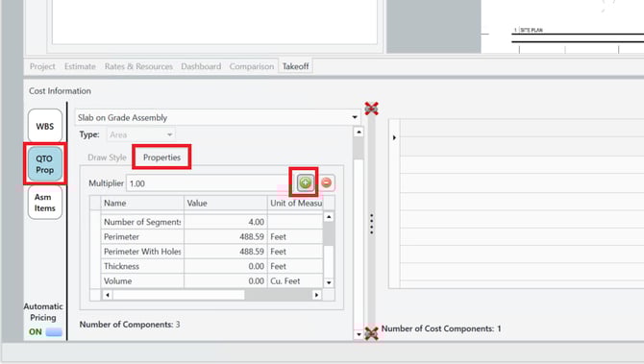The image size is (644, 364).
Task: Click the green add property plus icon
Action: 305,182
